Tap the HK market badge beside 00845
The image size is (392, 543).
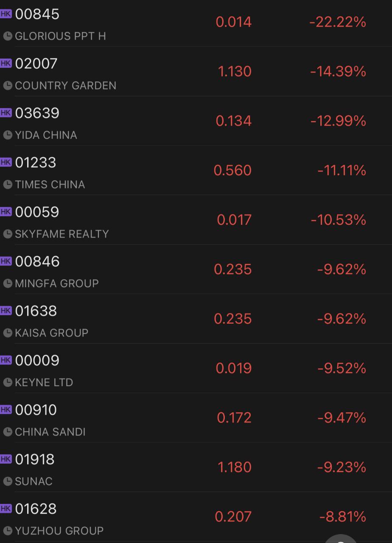[6, 14]
